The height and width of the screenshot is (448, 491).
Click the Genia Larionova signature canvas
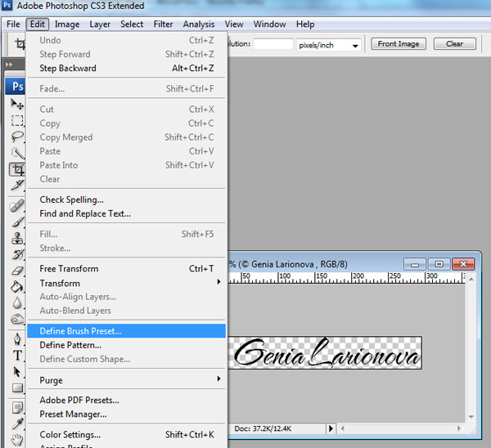pos(325,352)
